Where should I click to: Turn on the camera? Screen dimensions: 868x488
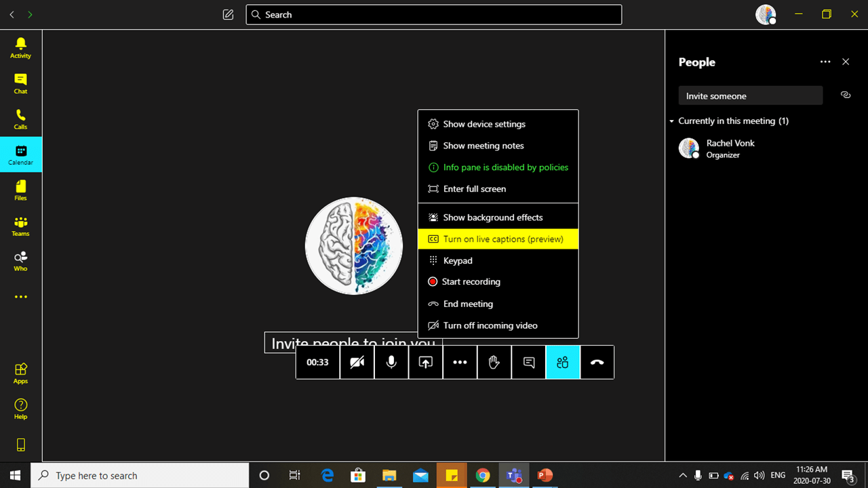coord(357,362)
